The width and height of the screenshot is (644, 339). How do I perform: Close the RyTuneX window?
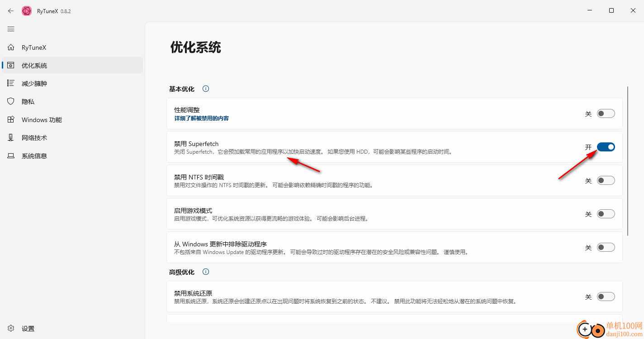tap(633, 10)
